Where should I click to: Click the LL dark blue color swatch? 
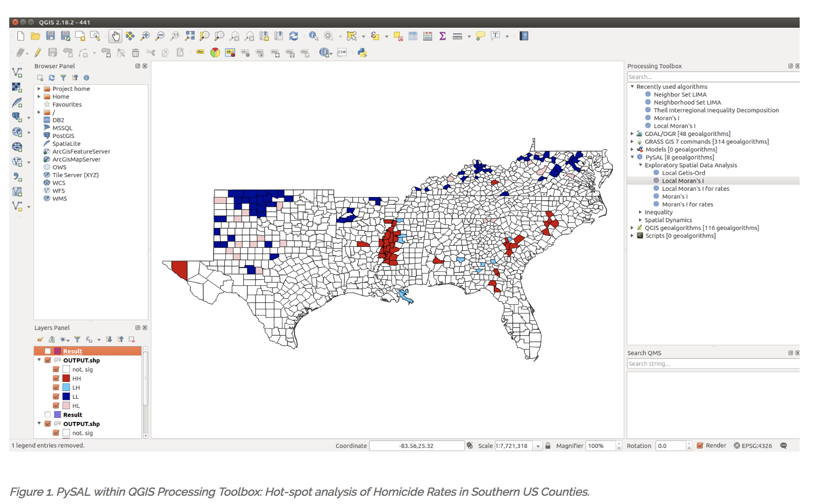click(x=66, y=397)
